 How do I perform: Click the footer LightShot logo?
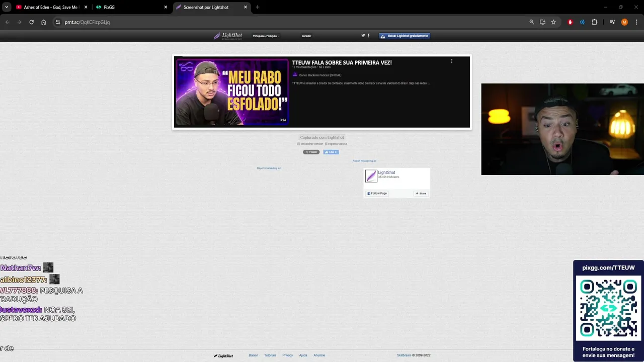point(223,355)
